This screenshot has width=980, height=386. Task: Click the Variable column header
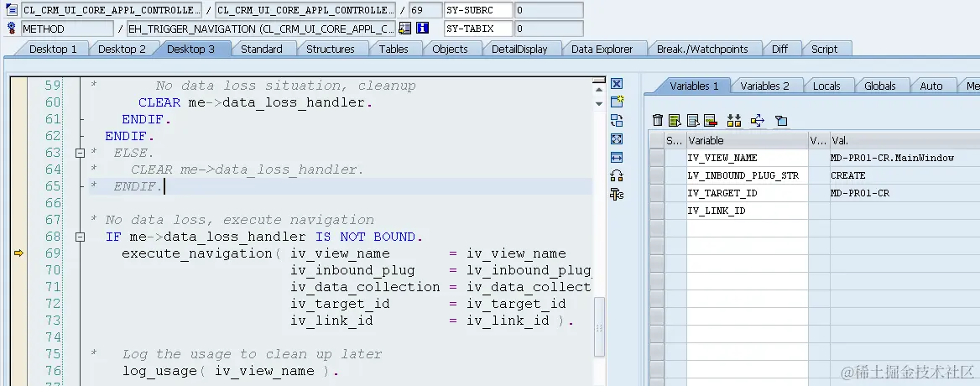(747, 140)
